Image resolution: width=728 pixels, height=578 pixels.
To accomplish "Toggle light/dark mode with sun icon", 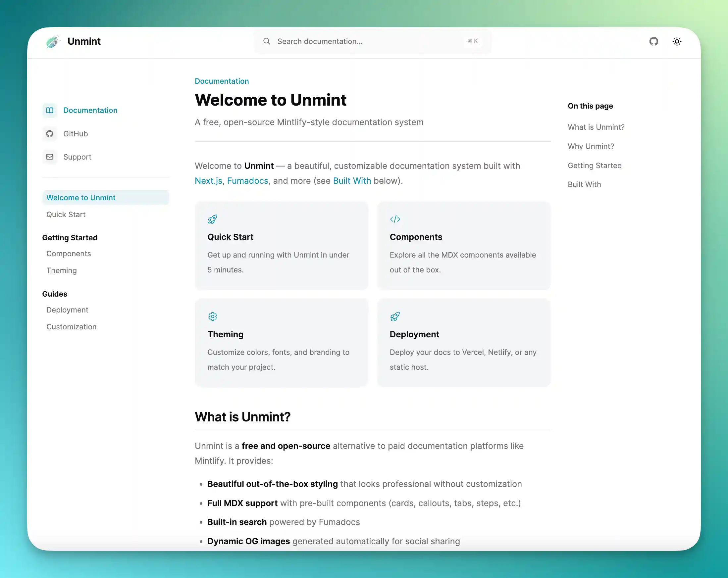I will click(677, 41).
